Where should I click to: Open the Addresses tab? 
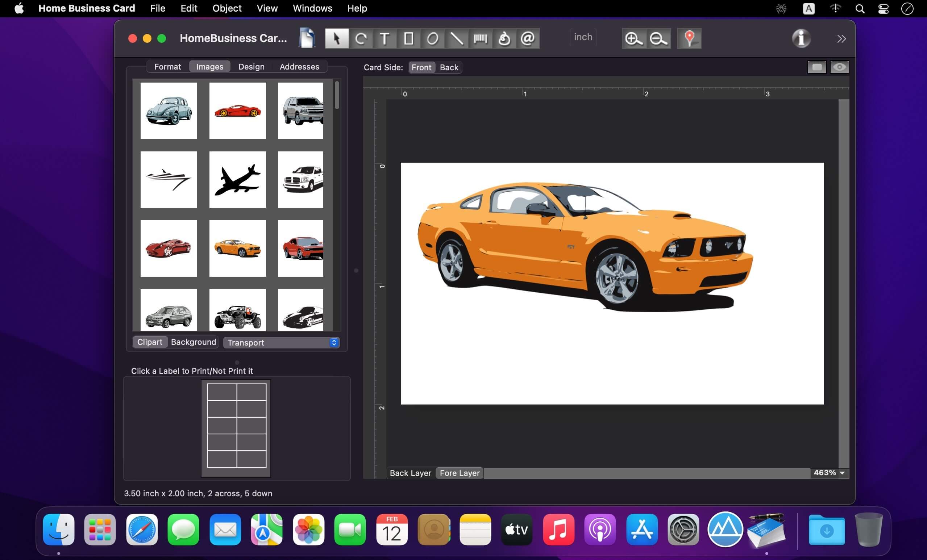click(299, 67)
